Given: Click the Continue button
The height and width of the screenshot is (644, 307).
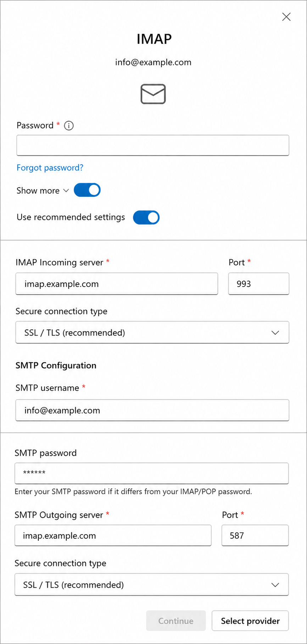Looking at the screenshot, I should (x=176, y=621).
